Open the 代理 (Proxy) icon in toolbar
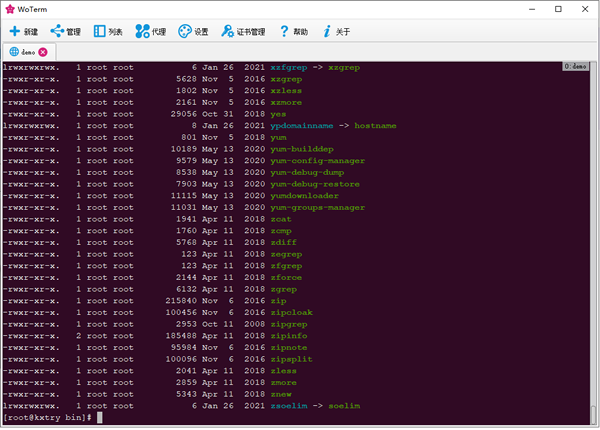 point(142,31)
